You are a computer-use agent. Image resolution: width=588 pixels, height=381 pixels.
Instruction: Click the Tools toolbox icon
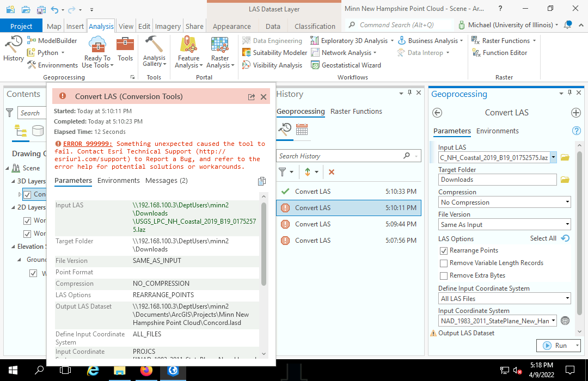[x=125, y=49]
